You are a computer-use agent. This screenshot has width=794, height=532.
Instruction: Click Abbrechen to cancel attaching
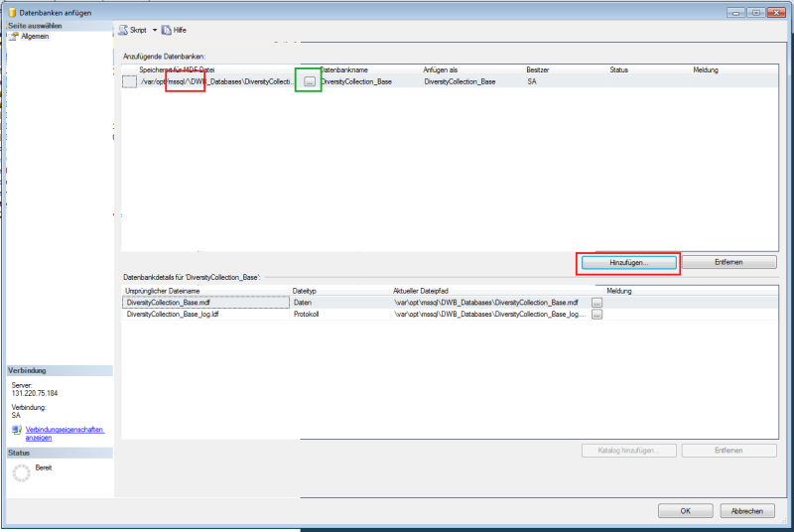(746, 510)
